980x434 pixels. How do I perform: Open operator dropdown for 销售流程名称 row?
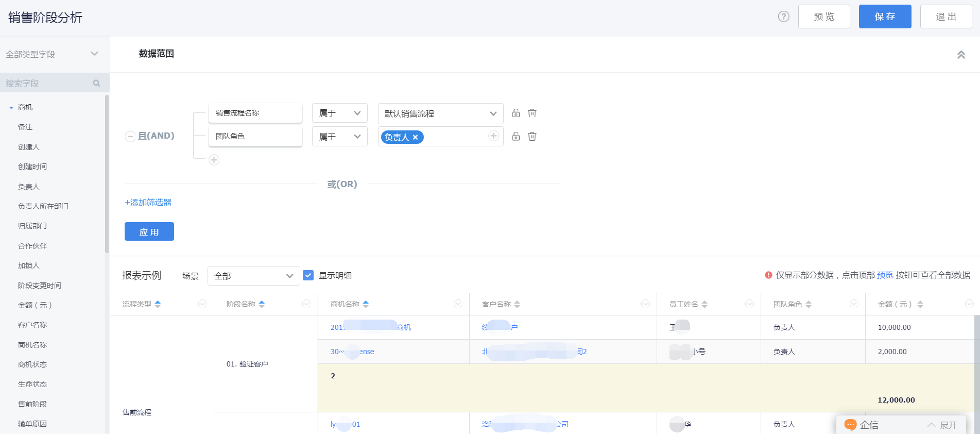coord(340,113)
